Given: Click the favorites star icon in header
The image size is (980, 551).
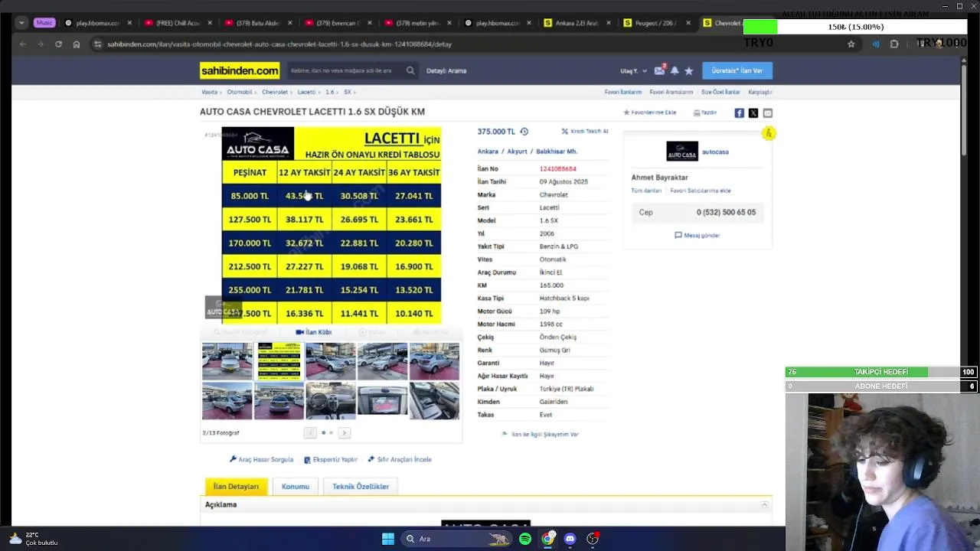Looking at the screenshot, I should tap(689, 70).
